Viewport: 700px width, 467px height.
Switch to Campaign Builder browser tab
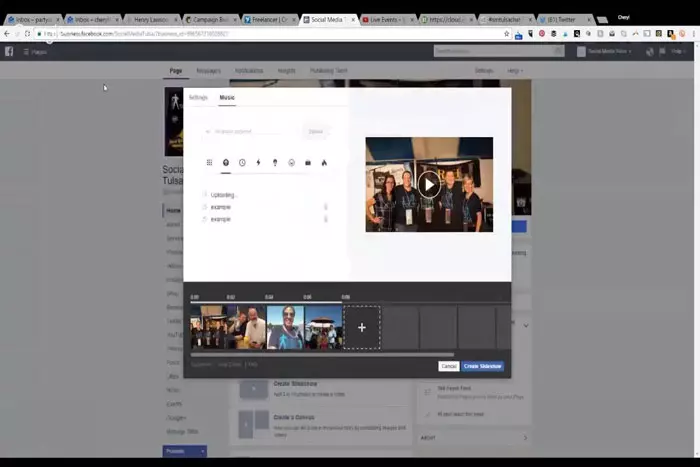[x=210, y=20]
